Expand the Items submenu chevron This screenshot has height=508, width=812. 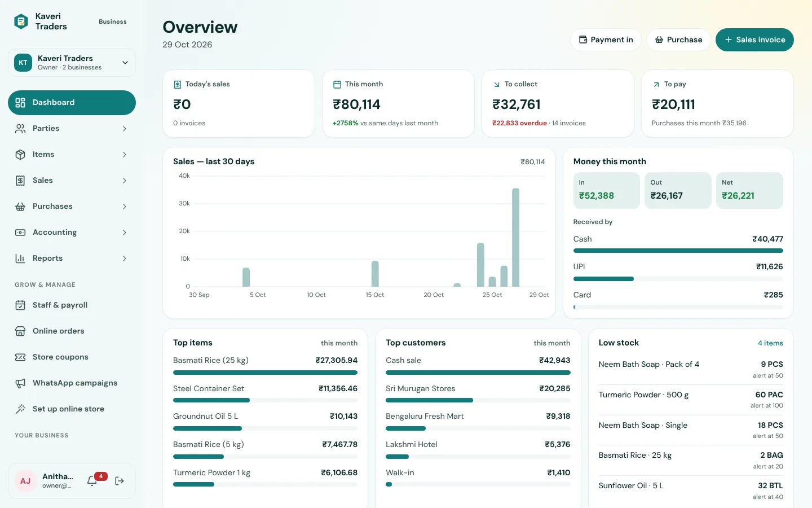(x=125, y=155)
